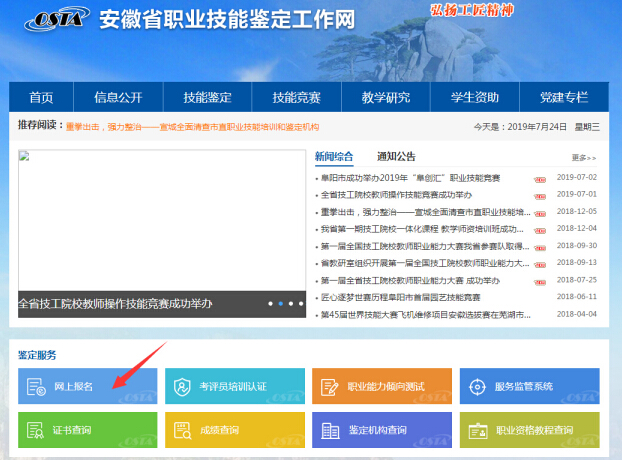Screen dimensions: 622x460
Task: Open the 证书查询 certificate query tile
Action: 88,430
